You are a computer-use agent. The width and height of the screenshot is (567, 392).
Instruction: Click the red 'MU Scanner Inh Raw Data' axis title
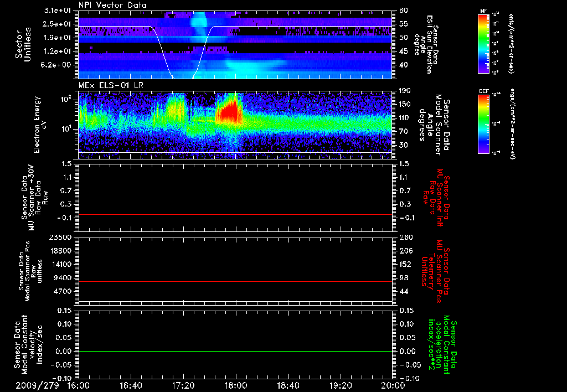[436, 198]
